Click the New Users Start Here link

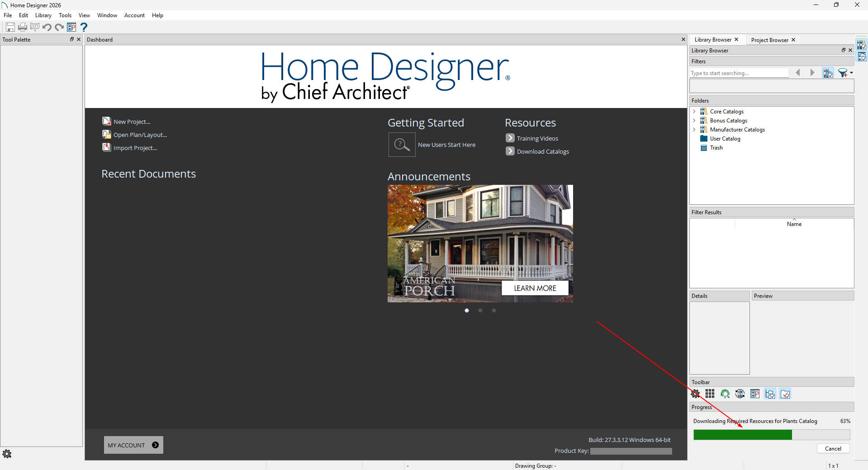446,145
